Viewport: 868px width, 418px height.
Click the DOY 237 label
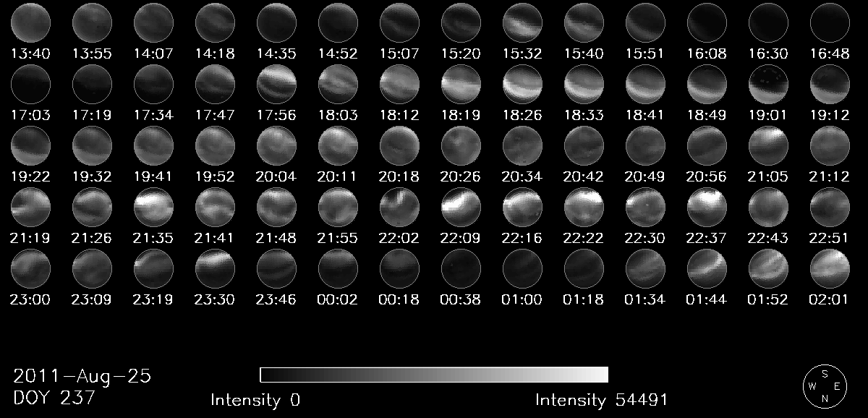[54, 397]
